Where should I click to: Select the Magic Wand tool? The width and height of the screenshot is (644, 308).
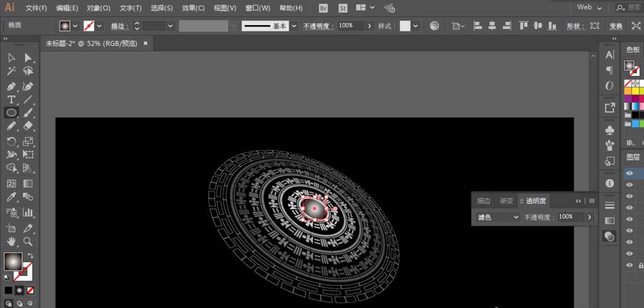tap(11, 71)
